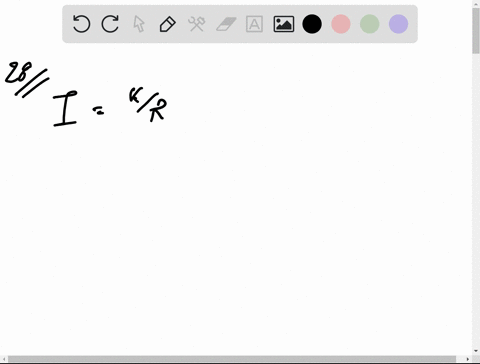The height and width of the screenshot is (364, 480).
Task: Set pen color to black
Action: click(312, 24)
